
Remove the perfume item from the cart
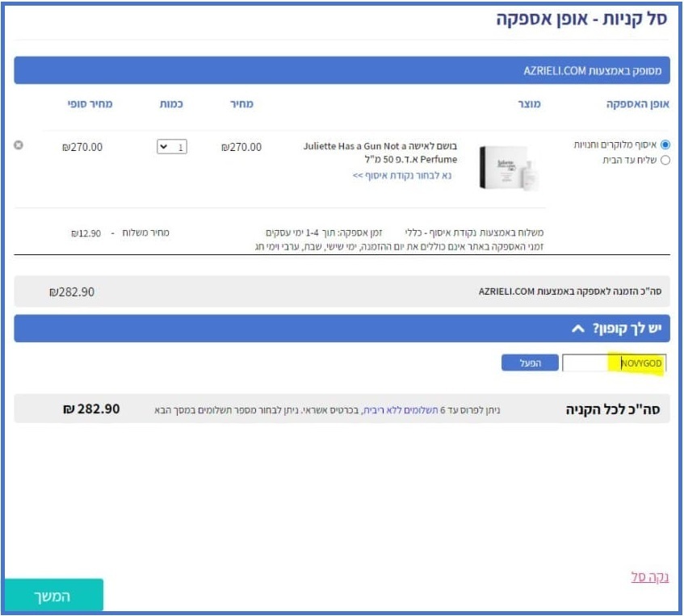tap(19, 145)
